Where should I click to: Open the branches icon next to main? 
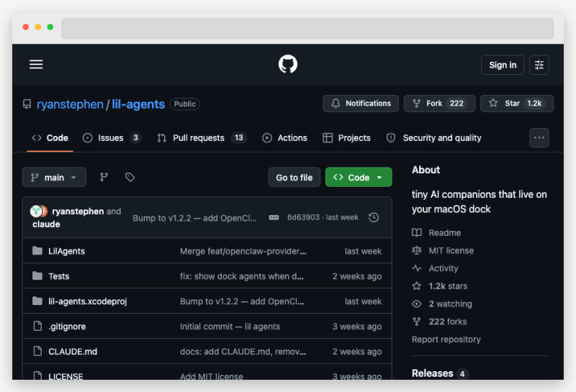(104, 177)
